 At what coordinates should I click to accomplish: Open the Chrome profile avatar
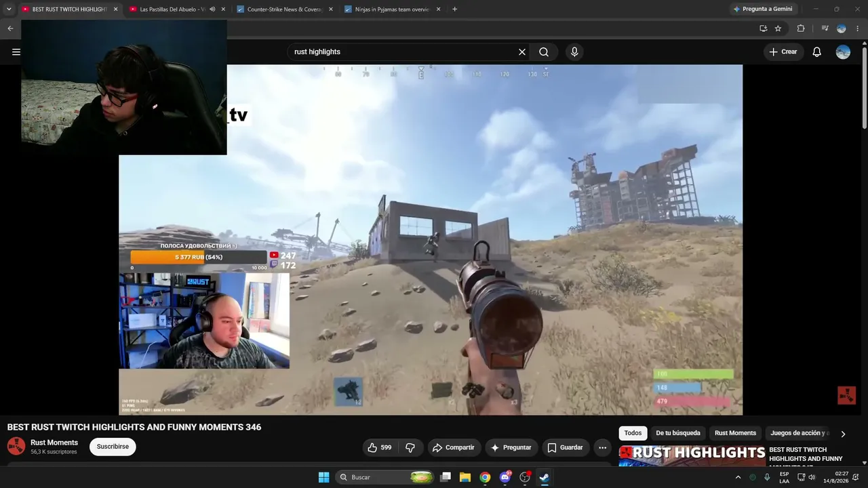point(842,28)
